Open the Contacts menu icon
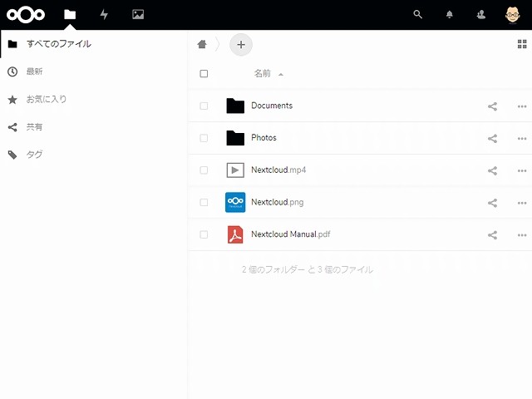532x399 pixels. (481, 14)
